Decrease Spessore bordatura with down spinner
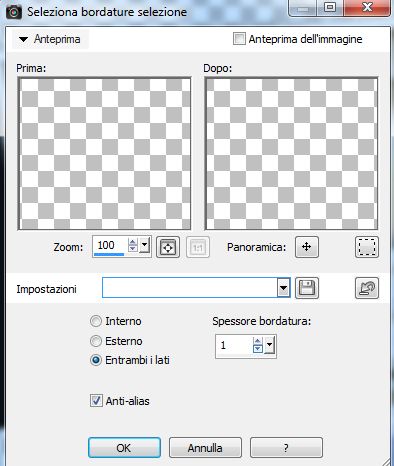 tap(258, 349)
